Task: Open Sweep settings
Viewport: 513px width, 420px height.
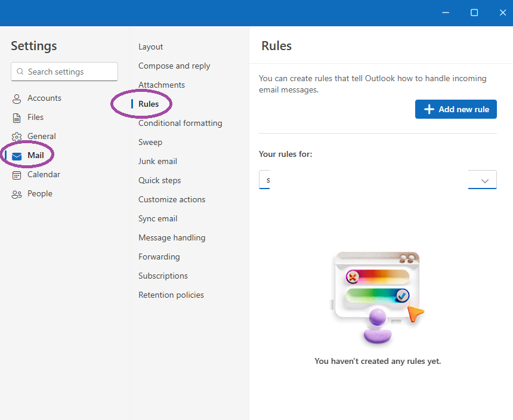Action: tap(150, 143)
